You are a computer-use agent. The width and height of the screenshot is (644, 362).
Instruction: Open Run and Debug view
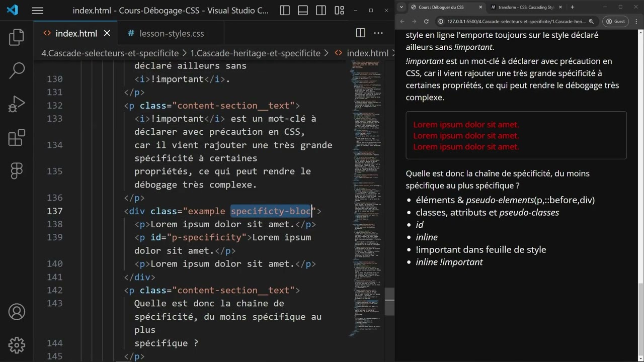[x=17, y=104]
